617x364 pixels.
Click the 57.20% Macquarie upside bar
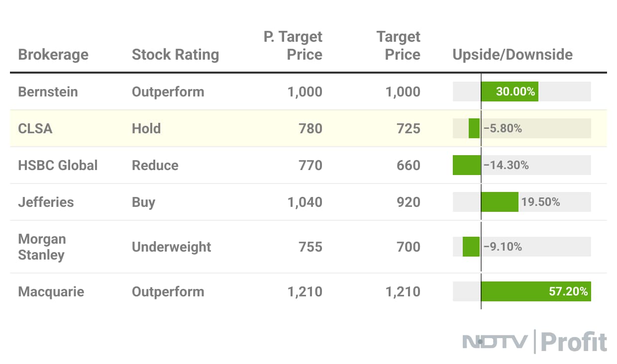pos(536,291)
